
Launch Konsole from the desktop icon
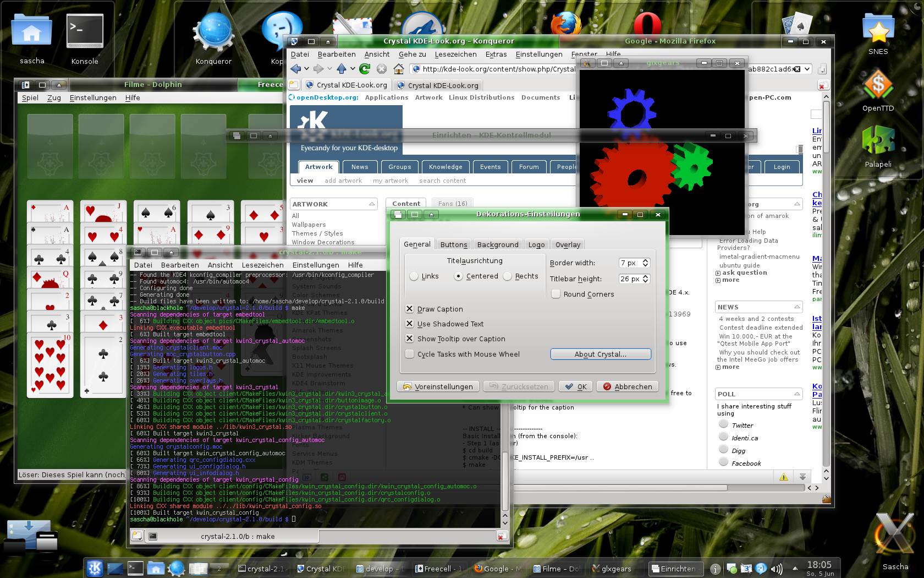pos(85,37)
